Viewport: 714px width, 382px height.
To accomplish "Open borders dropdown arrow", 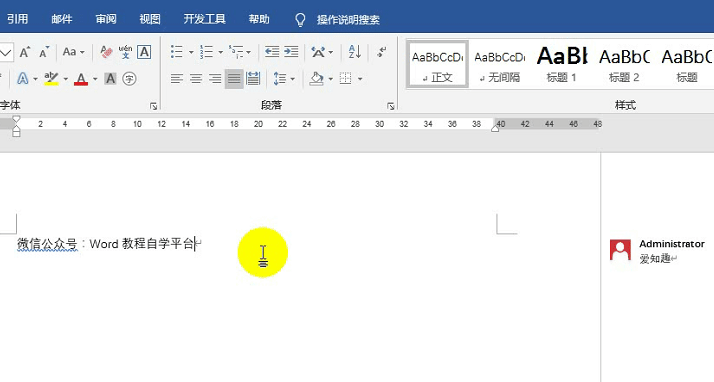I will point(360,79).
